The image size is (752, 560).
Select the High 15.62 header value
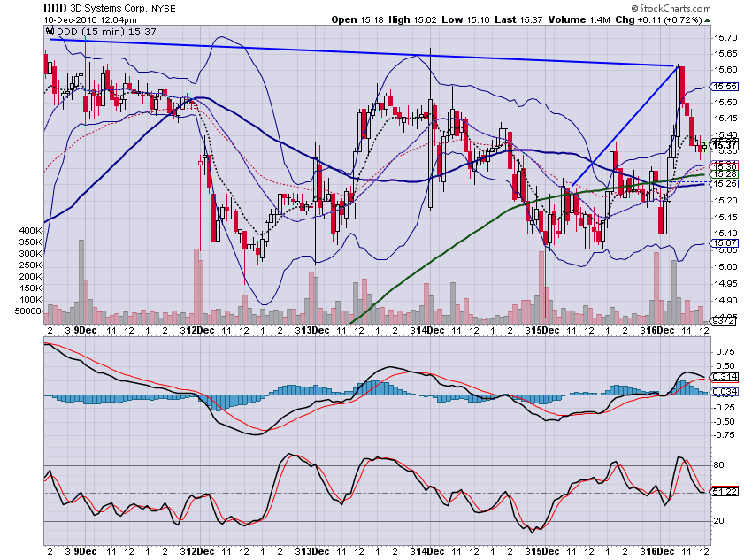(412, 19)
